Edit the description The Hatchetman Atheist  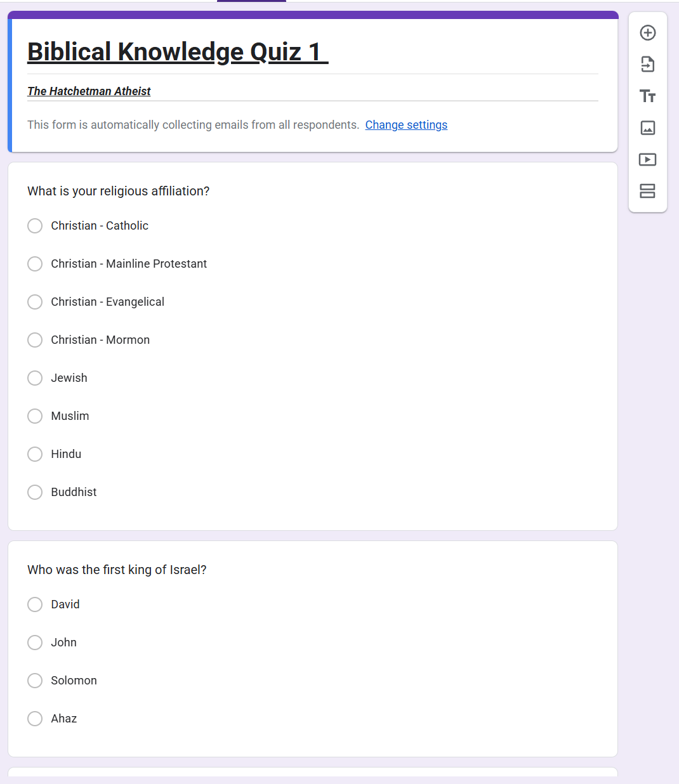[x=89, y=91]
